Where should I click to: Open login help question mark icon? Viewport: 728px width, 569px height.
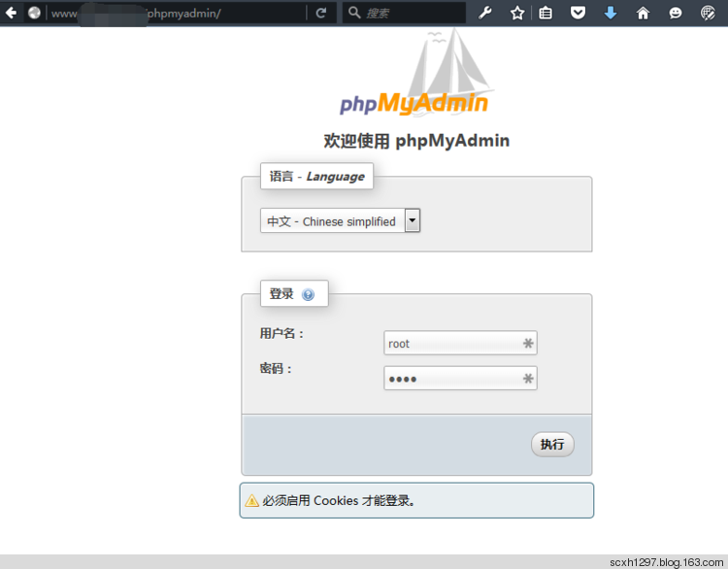(308, 294)
